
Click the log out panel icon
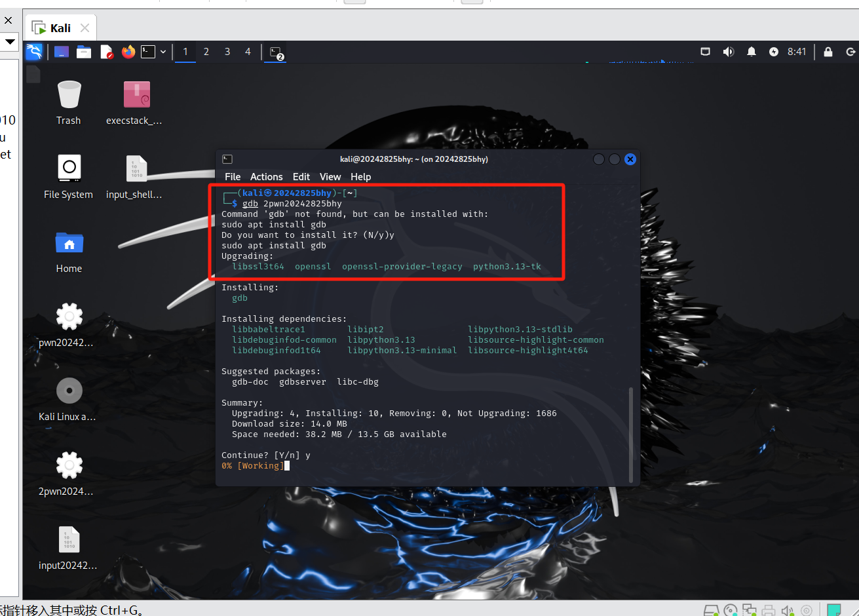tap(850, 52)
